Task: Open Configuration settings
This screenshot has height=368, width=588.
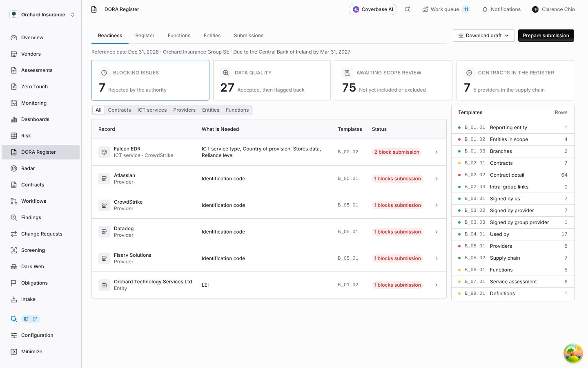Action: click(x=40, y=335)
